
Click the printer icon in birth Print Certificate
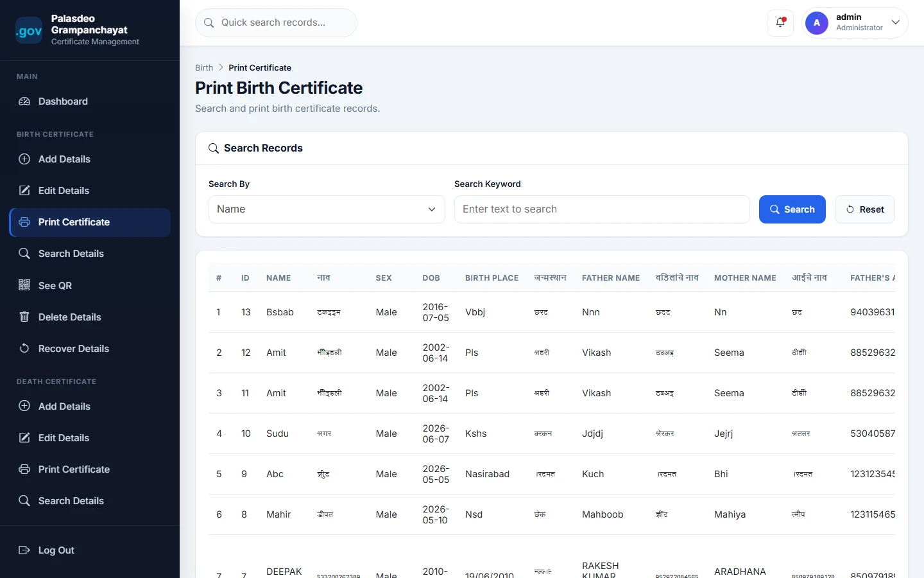point(24,222)
